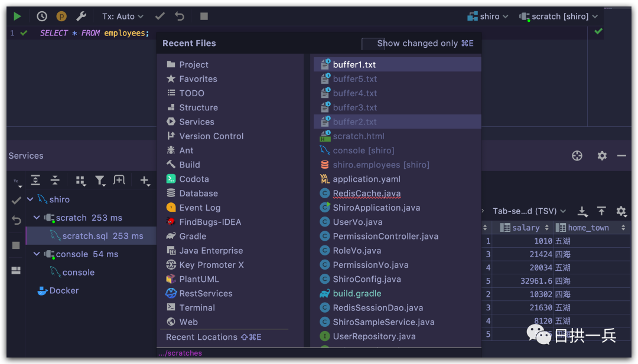Viewport: 638px width, 364px height.
Task: Click the add service plus icon
Action: point(144,181)
